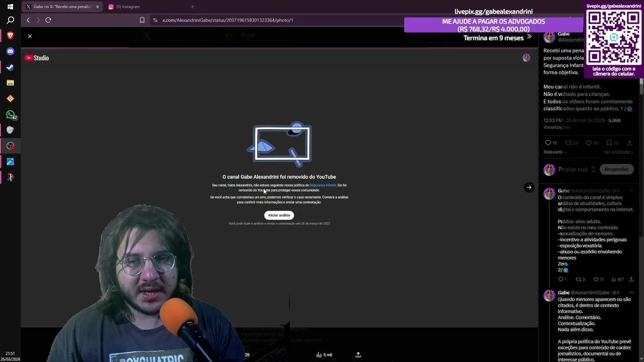Open Windows search from the taskbar
This screenshot has height=362, width=644.
coord(10,20)
